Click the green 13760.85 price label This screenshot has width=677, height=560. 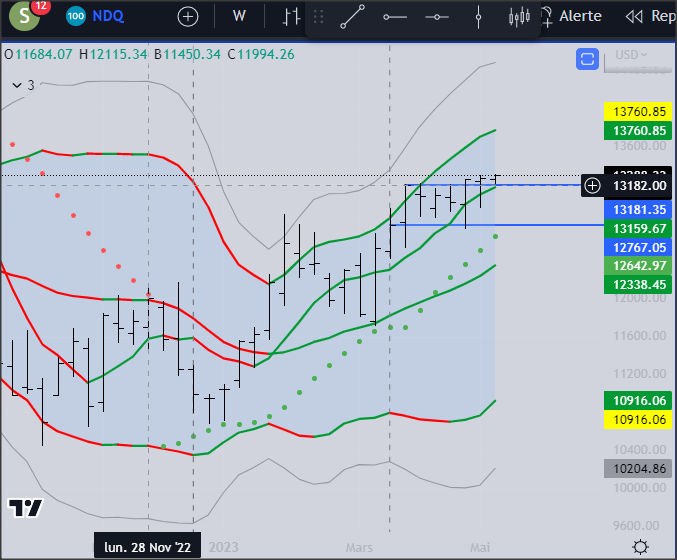coord(638,130)
